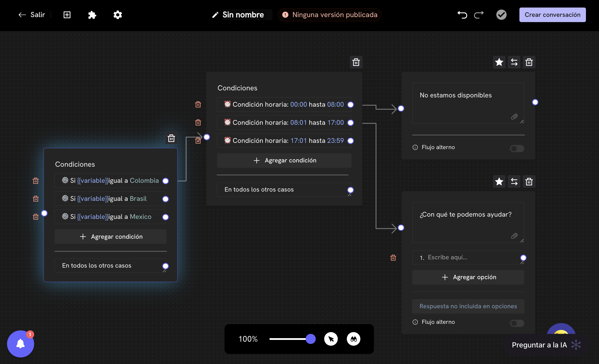Viewport: 599px width, 364px height.
Task: Click 'Ninguna versión publicada' status badge
Action: 329,15
